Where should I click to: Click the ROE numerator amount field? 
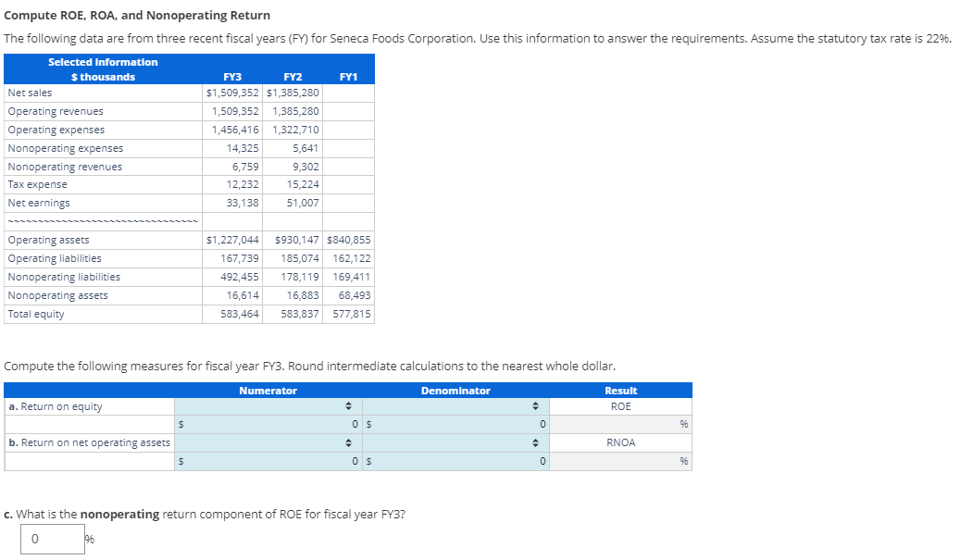[x=268, y=424]
